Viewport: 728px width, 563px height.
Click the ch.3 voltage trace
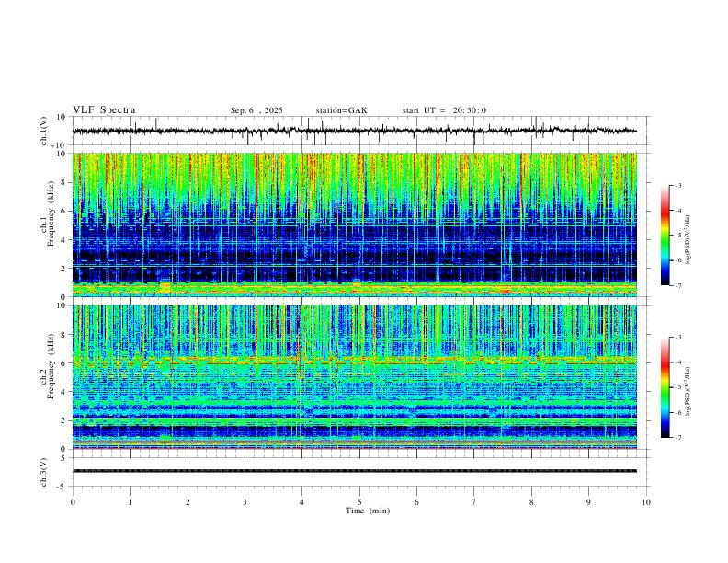[x=355, y=471]
